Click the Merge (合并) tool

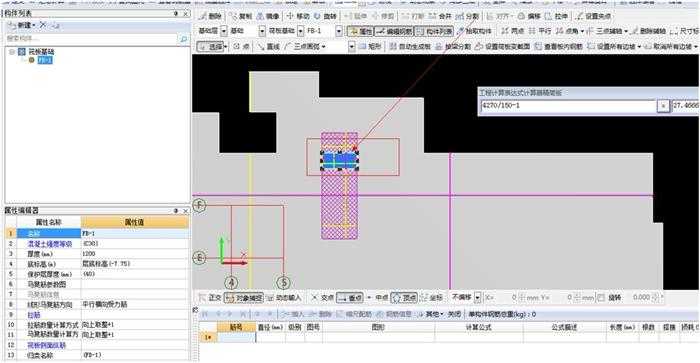pos(440,16)
